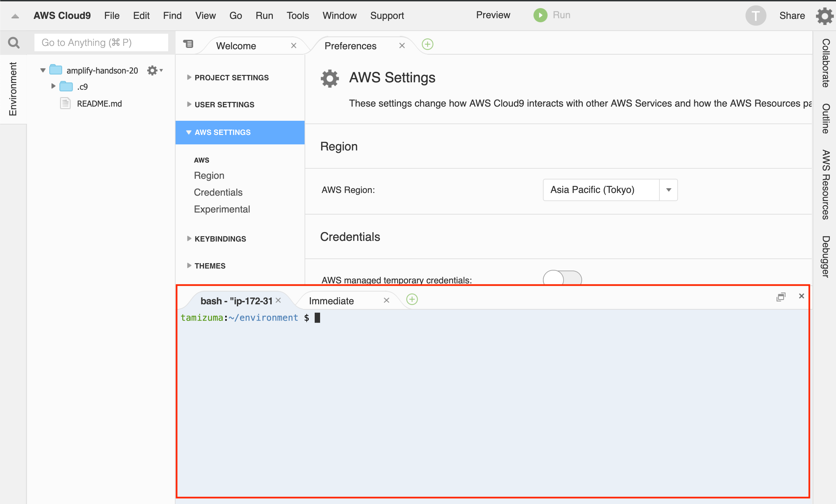Go to Region under AWS settings

(x=209, y=175)
